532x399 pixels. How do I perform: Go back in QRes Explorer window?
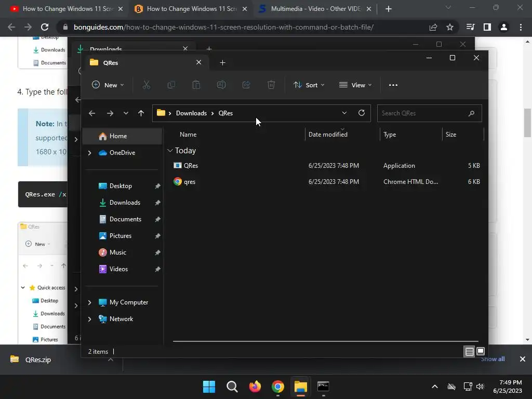coord(92,113)
